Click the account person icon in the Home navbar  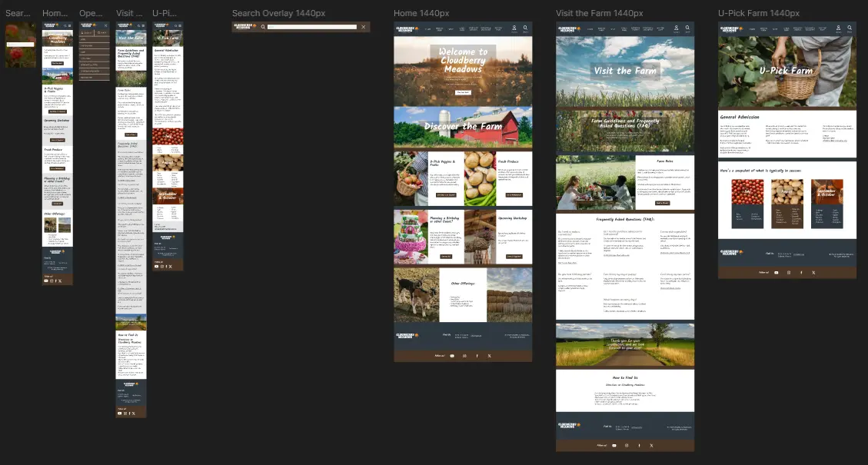(514, 28)
